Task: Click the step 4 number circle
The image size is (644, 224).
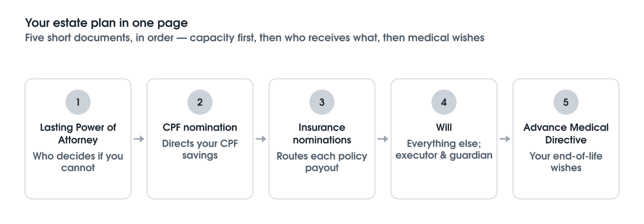Action: coord(444,102)
